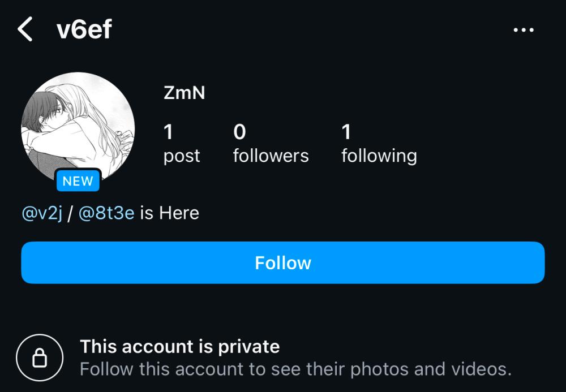Open the @8t3e mention in bio

106,213
